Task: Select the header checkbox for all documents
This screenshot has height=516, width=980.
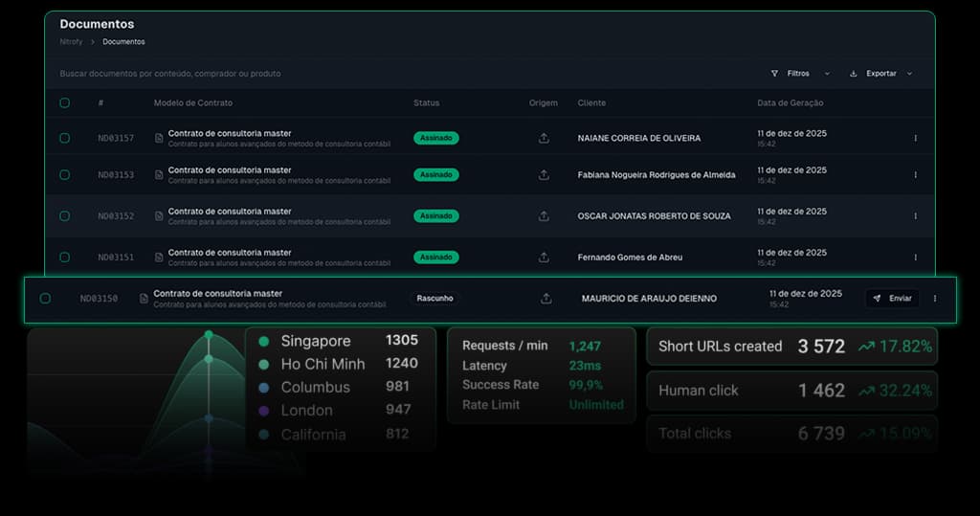Action: click(x=64, y=103)
